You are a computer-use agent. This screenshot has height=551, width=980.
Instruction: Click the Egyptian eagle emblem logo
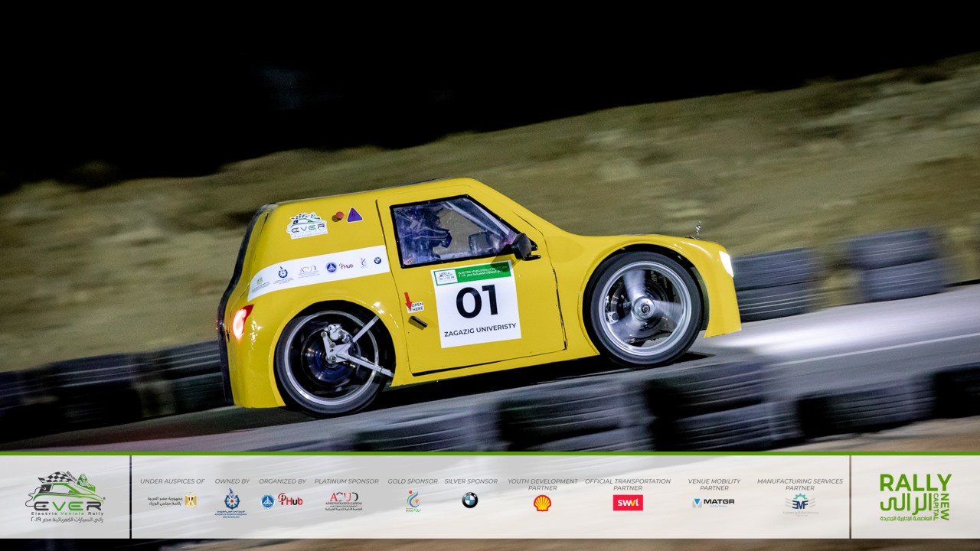191,500
